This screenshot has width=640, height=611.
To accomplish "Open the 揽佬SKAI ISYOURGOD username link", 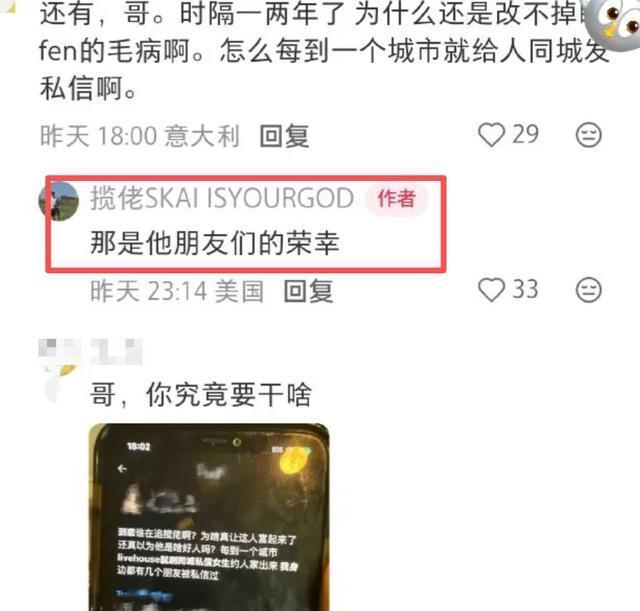I will point(222,198).
